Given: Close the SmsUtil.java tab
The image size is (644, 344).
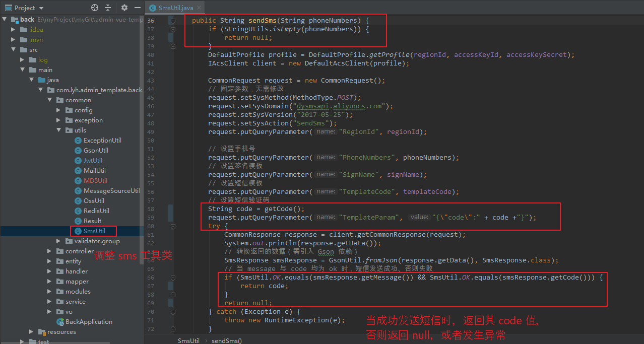Looking at the screenshot, I should (199, 8).
